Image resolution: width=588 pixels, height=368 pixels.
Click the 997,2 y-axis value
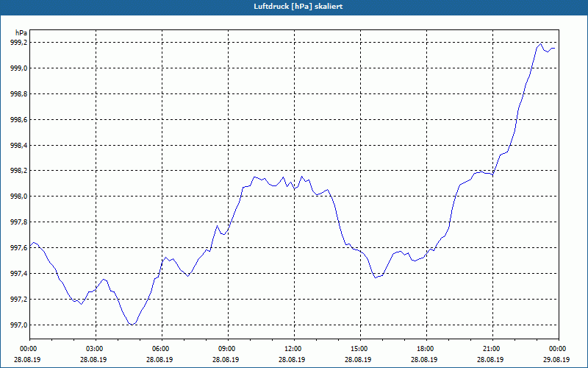pos(18,300)
